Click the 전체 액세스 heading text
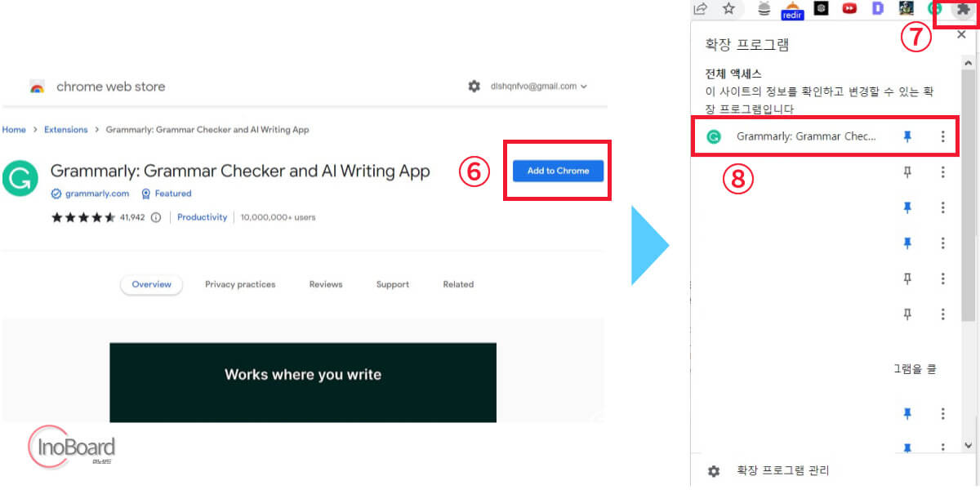 coord(733,73)
